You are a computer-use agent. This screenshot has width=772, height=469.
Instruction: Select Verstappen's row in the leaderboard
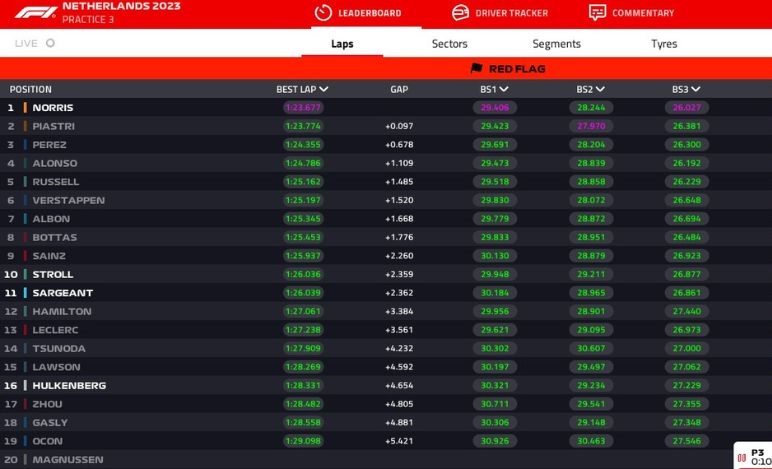(68, 200)
